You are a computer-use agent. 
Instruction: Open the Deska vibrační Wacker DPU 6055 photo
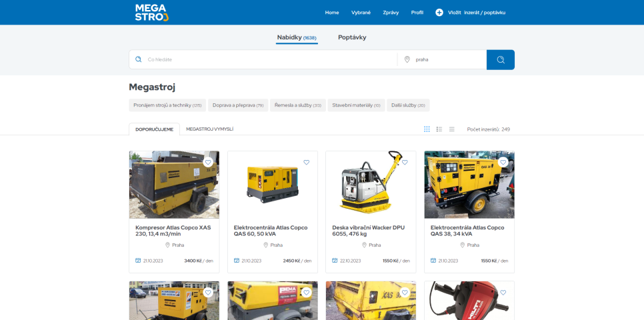point(371,185)
